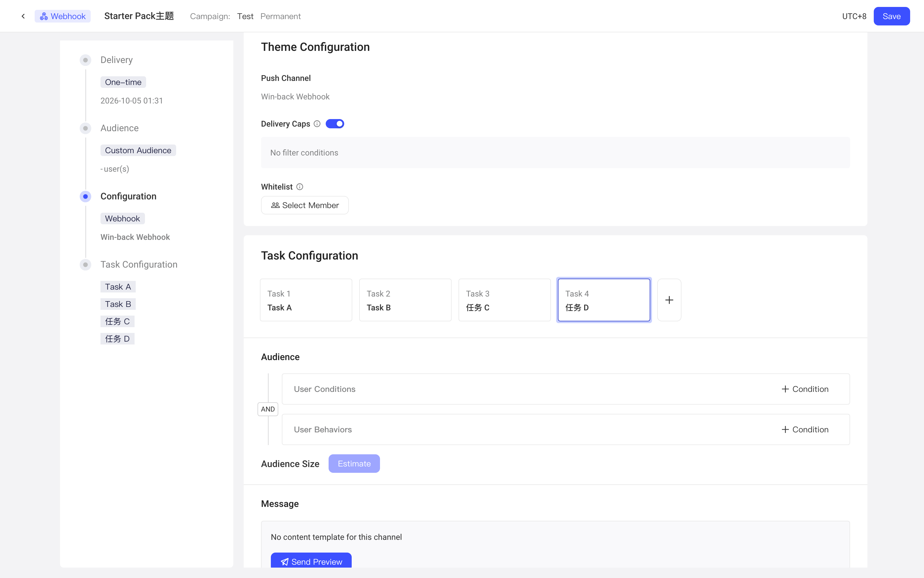Open the Configuration step in sidebar
Screen dimensions: 924x578
pos(128,197)
